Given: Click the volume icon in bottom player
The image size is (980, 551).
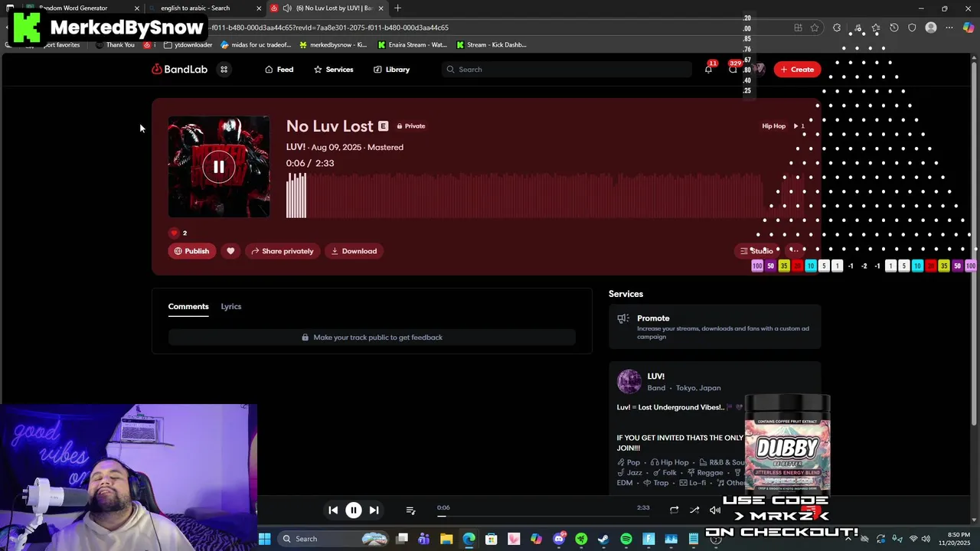Looking at the screenshot, I should pos(715,510).
